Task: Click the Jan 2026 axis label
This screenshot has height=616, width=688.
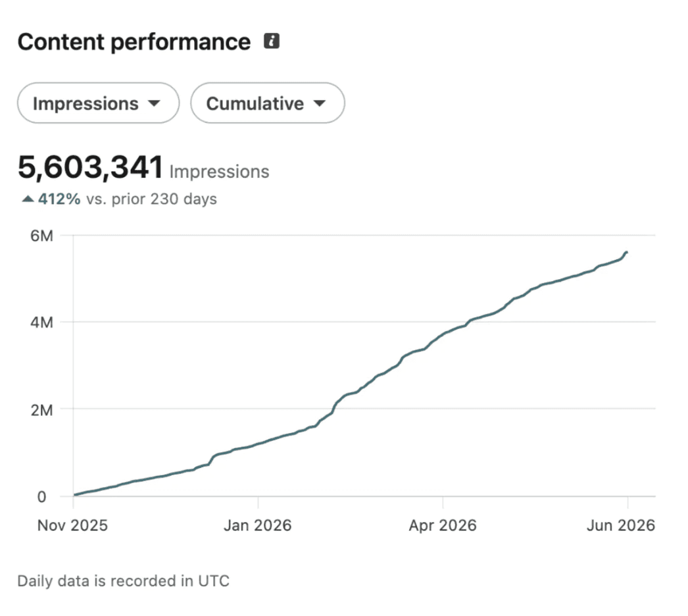Action: click(x=258, y=525)
